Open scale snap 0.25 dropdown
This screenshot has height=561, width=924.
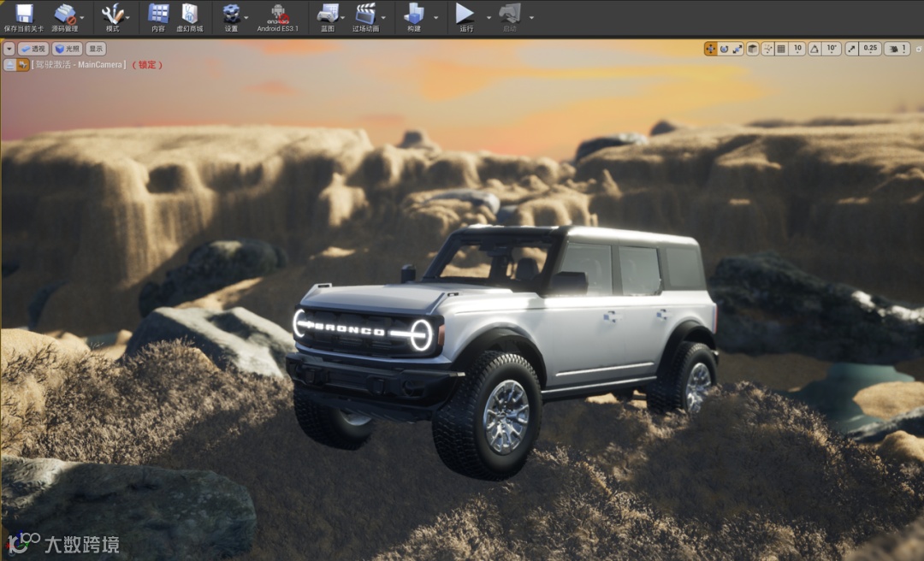[870, 49]
